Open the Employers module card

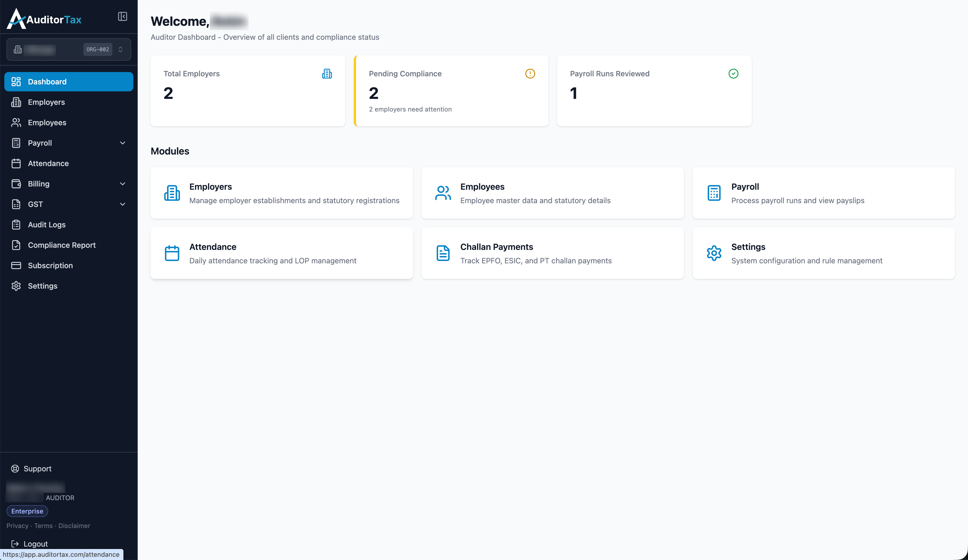click(x=282, y=193)
